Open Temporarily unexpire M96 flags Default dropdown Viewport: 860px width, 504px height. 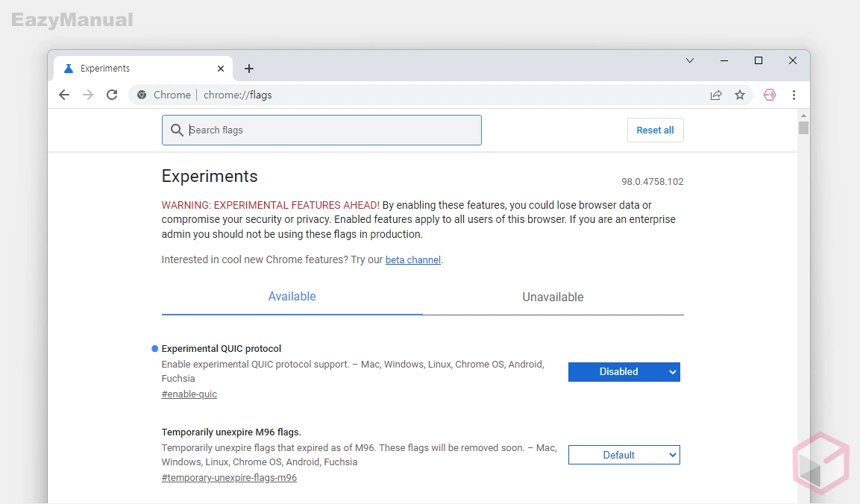pos(624,456)
